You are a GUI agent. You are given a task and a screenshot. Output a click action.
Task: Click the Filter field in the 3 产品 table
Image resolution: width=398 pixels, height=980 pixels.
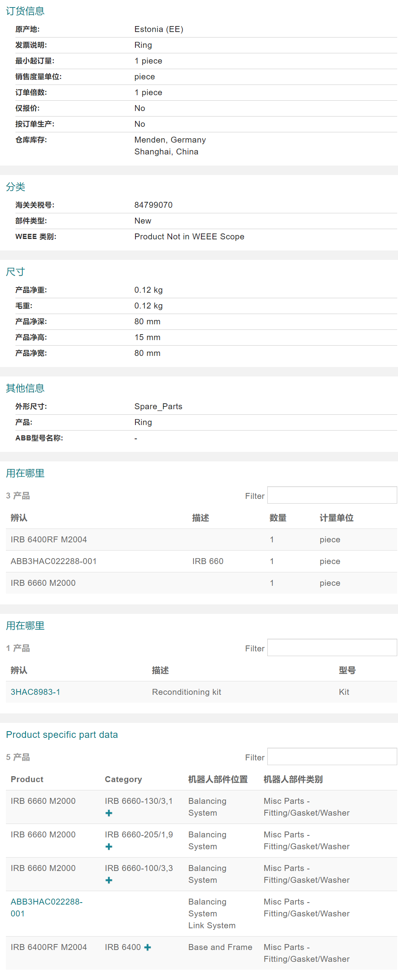[332, 495]
